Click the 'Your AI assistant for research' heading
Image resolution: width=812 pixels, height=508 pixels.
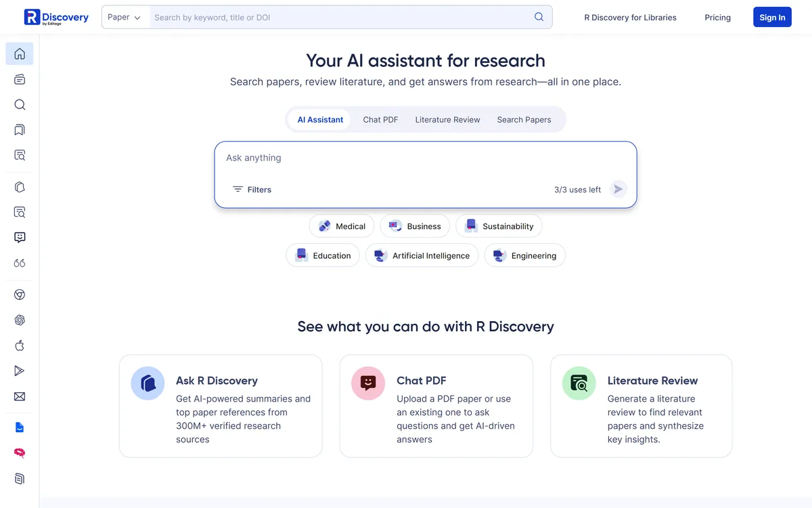pyautogui.click(x=426, y=60)
